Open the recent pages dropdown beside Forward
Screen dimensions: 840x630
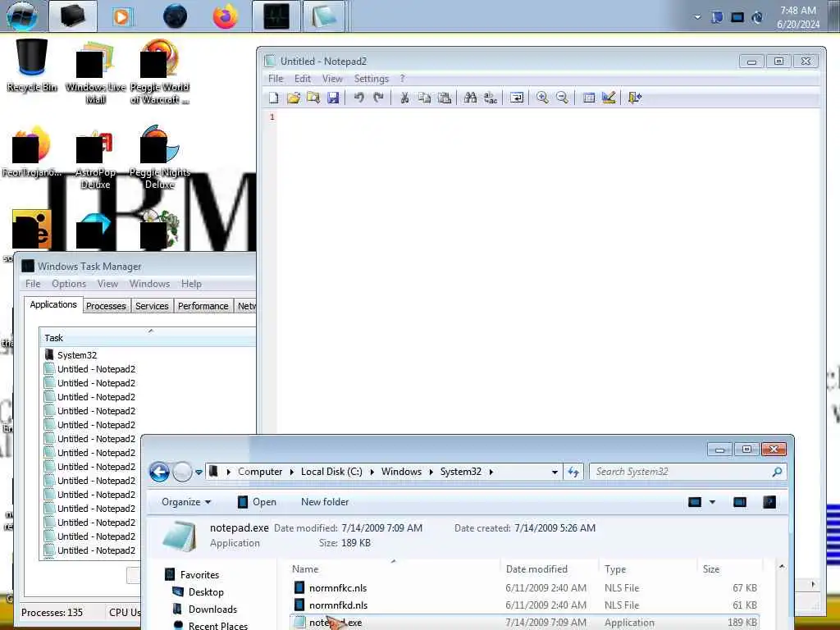199,472
